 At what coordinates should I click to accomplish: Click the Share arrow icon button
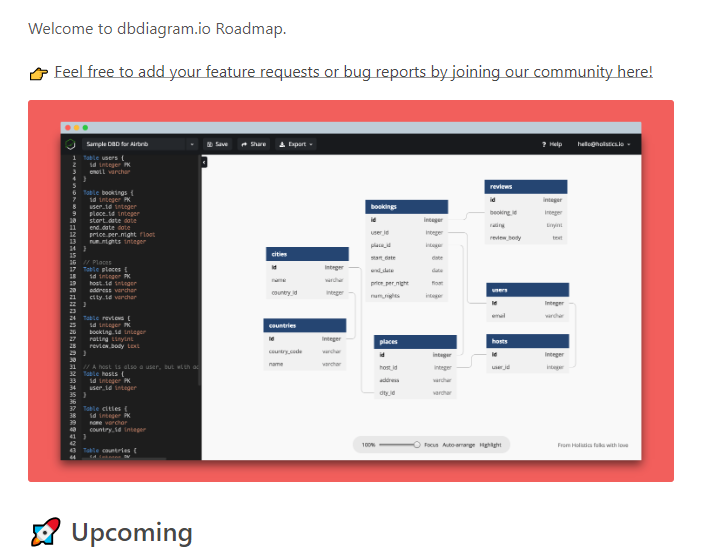pos(253,144)
